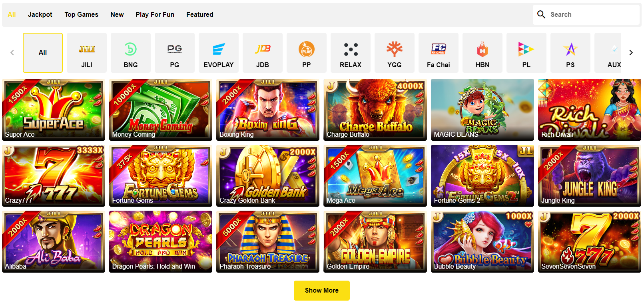This screenshot has width=644, height=303.
Task: Switch to Top Games tab
Action: coord(82,14)
